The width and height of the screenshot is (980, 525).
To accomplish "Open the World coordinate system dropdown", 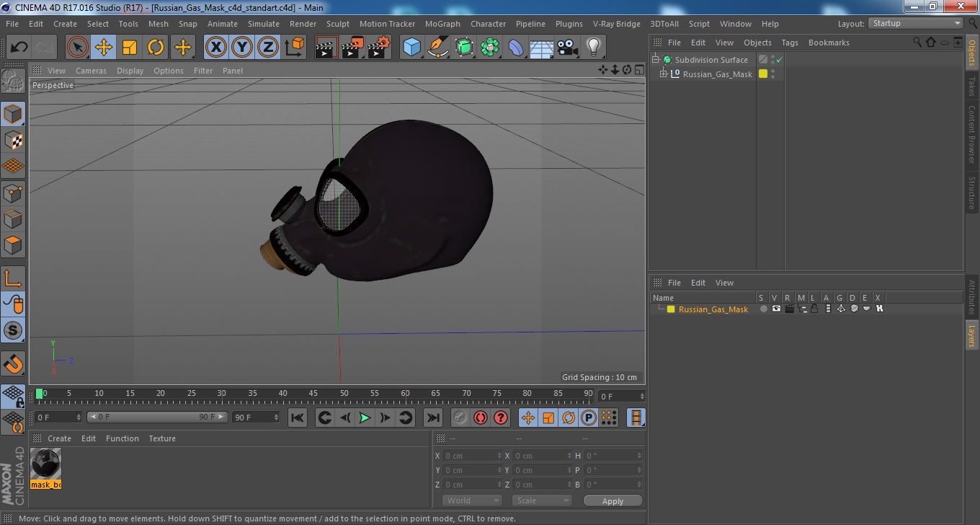I will [x=472, y=500].
